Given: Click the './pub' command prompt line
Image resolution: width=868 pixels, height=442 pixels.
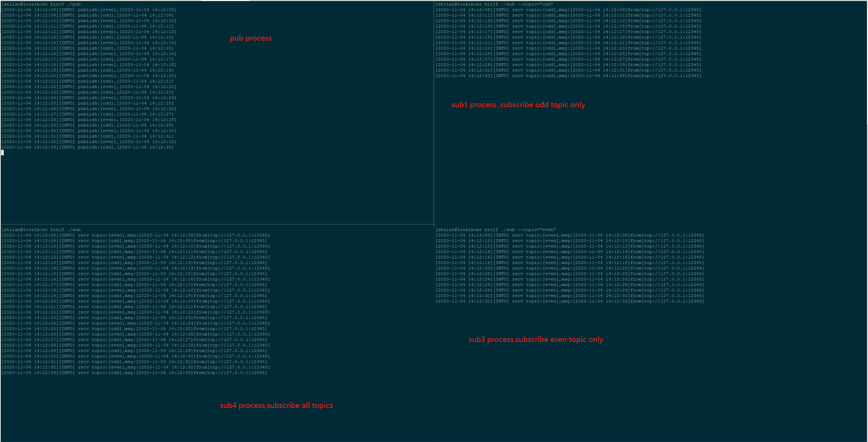Looking at the screenshot, I should (x=41, y=4).
